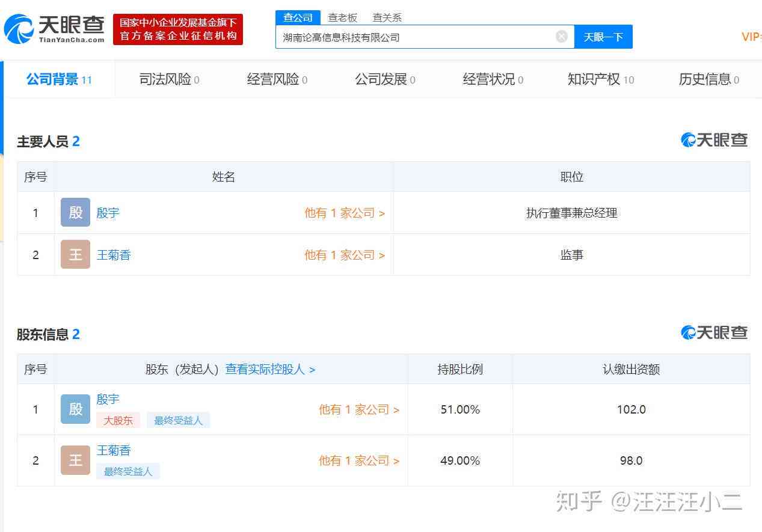Click the 天眼查 logo in header
This screenshot has height=532, width=762.
pos(54,29)
